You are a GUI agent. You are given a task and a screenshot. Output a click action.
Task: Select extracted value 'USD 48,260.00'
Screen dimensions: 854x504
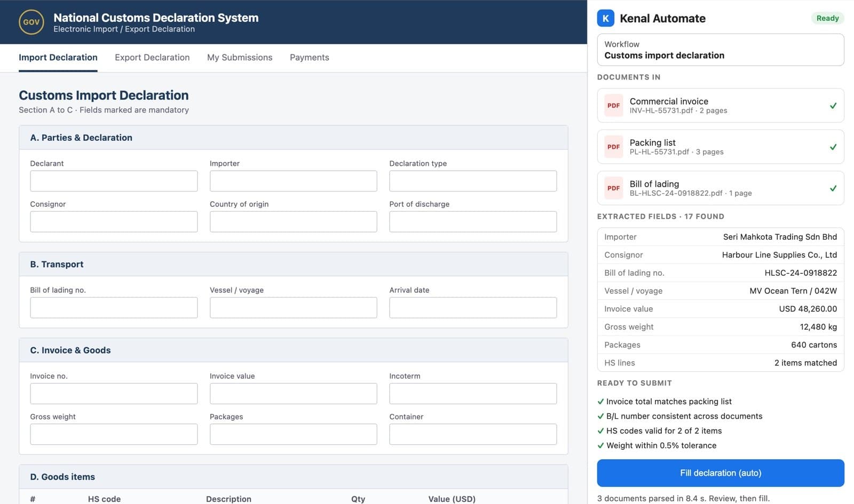pyautogui.click(x=808, y=309)
